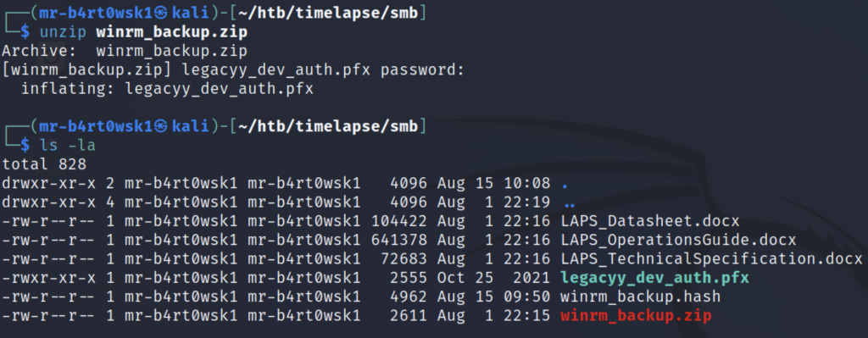Click the Kali skull icon in first prompt

(x=160, y=14)
